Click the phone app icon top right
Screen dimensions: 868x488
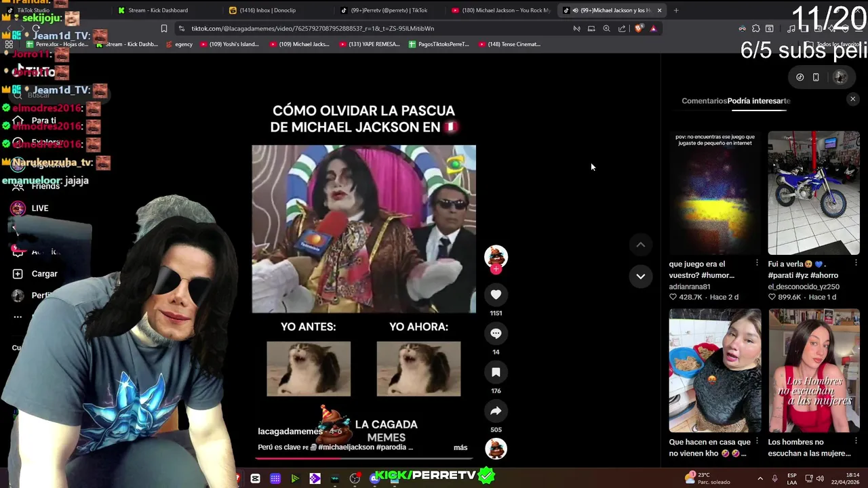[816, 77]
